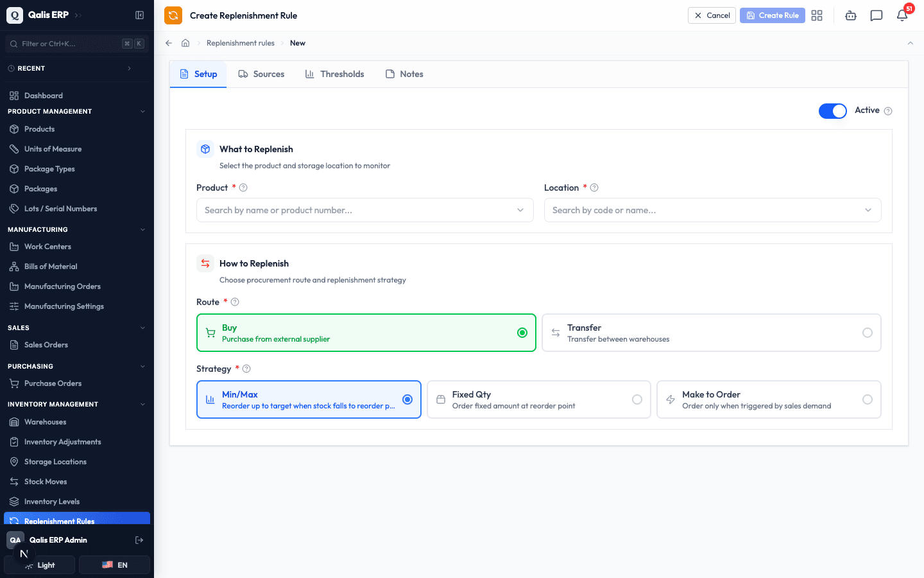
Task: Select the Make to Order strategy
Action: [769, 399]
